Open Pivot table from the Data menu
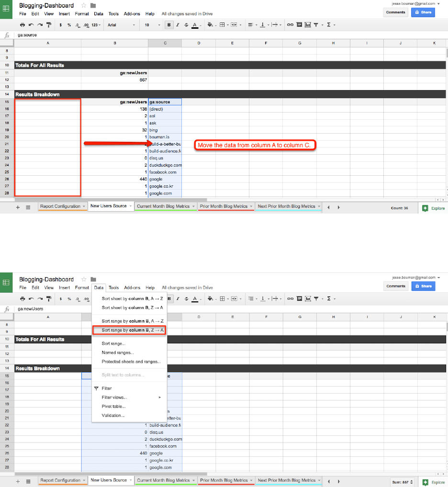This screenshot has height=487, width=448. coord(113,406)
